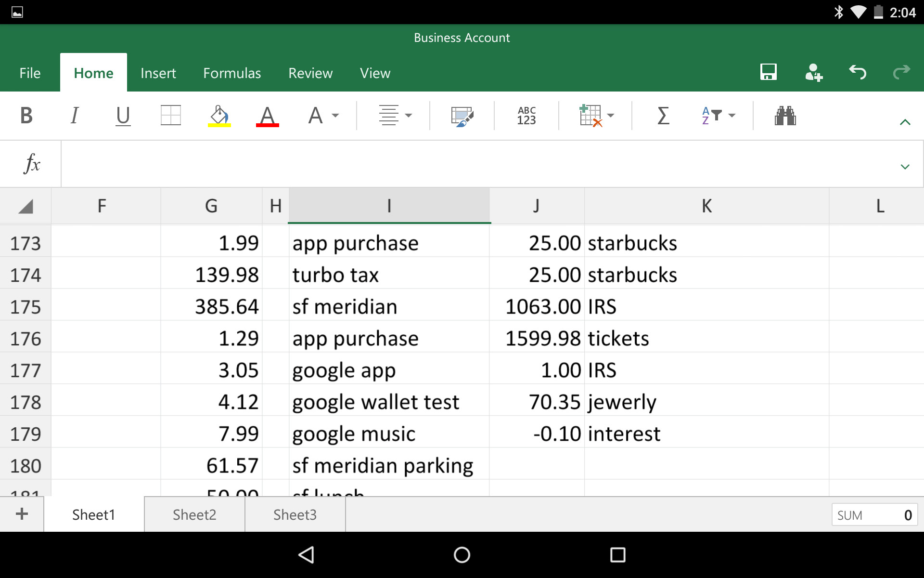
Task: Open Sheet2 tab
Action: [194, 514]
